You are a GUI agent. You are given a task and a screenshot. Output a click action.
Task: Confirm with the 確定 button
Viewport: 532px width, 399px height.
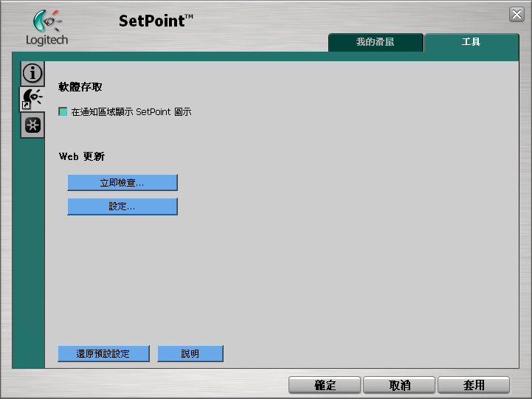click(x=325, y=385)
